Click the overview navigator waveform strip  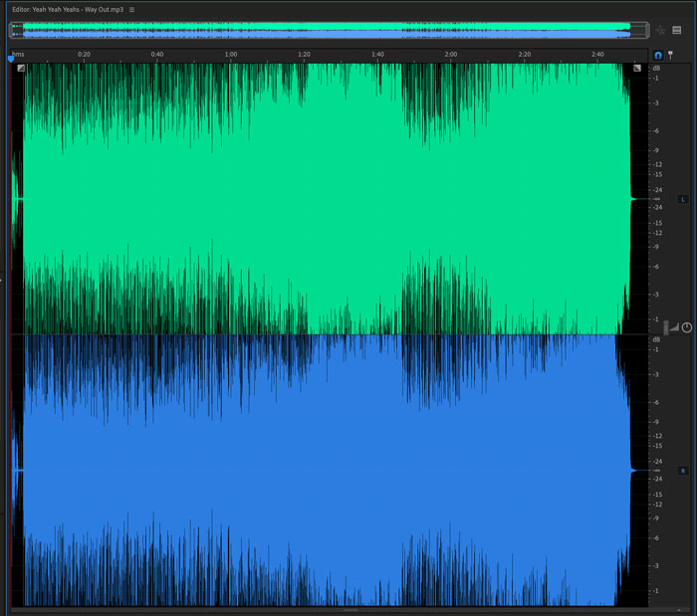(329, 30)
